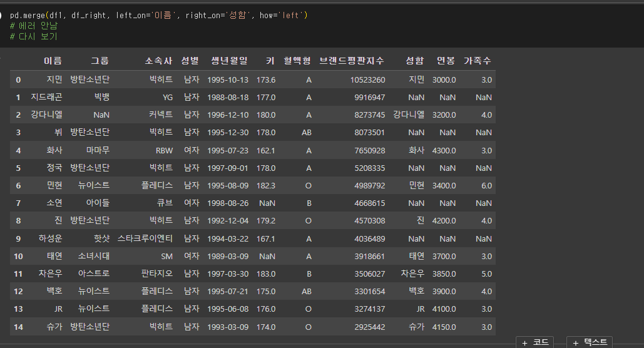
Task: Click the name cell '소연'
Action: pyautogui.click(x=54, y=203)
